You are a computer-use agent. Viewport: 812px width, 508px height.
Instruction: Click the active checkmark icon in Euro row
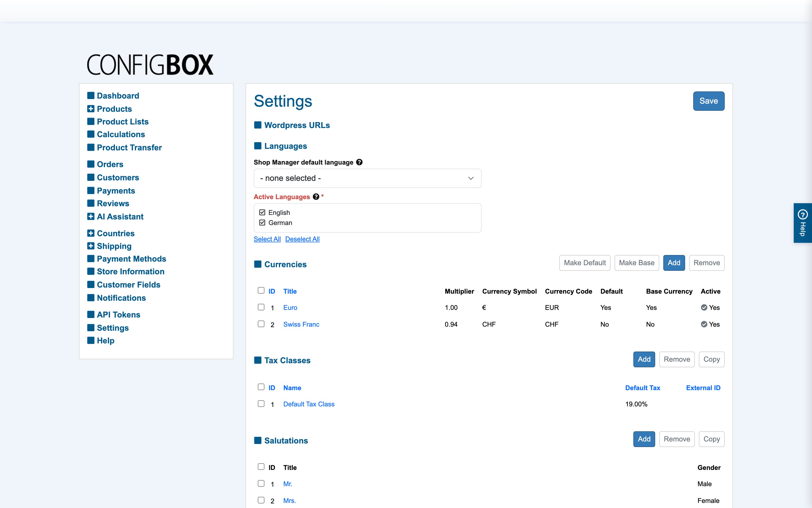point(704,307)
